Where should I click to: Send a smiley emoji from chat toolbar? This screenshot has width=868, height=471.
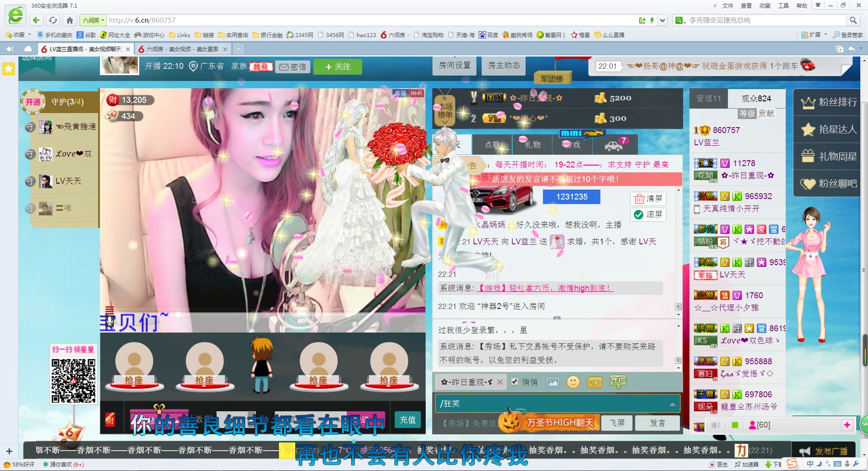tap(573, 382)
